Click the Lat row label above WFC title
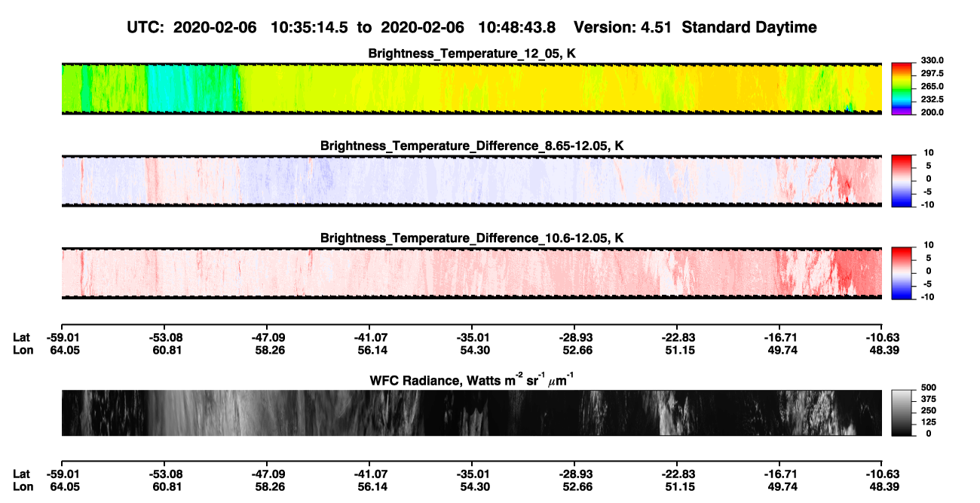 (22, 337)
